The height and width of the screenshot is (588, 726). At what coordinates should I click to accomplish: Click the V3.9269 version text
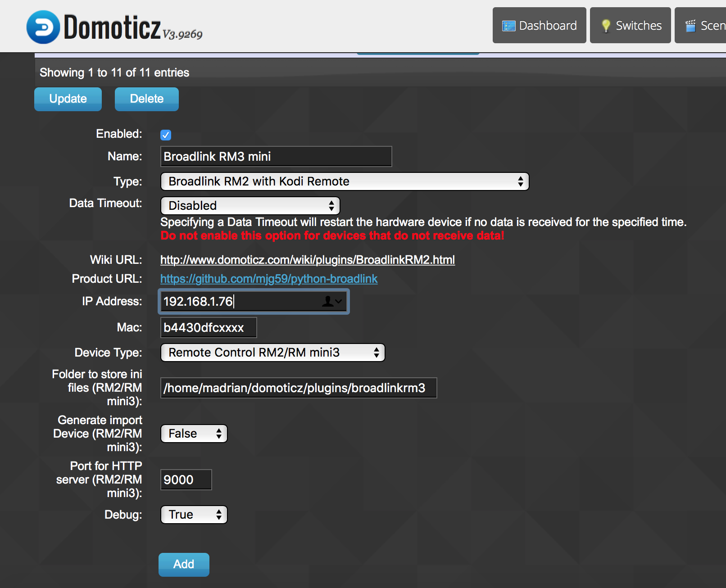(x=182, y=34)
